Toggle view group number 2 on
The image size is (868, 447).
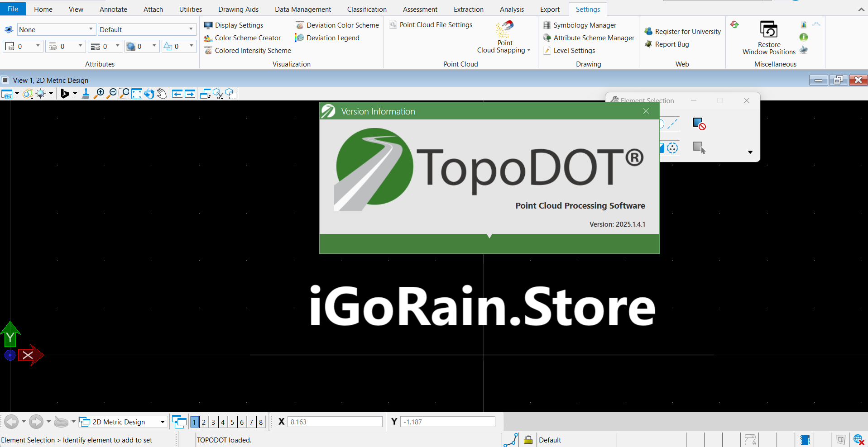(x=204, y=422)
